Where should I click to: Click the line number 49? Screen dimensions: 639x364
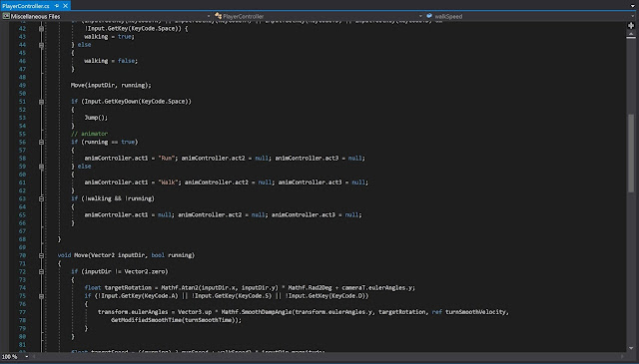(22, 85)
